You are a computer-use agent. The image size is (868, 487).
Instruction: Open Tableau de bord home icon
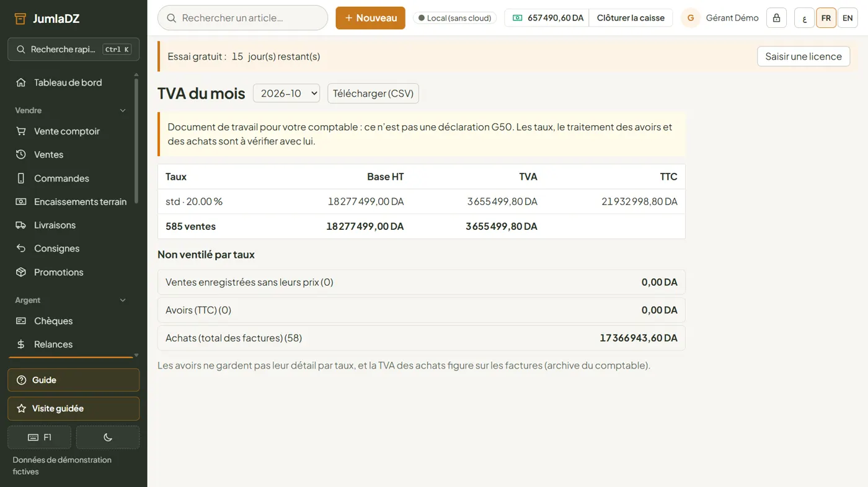tap(21, 82)
